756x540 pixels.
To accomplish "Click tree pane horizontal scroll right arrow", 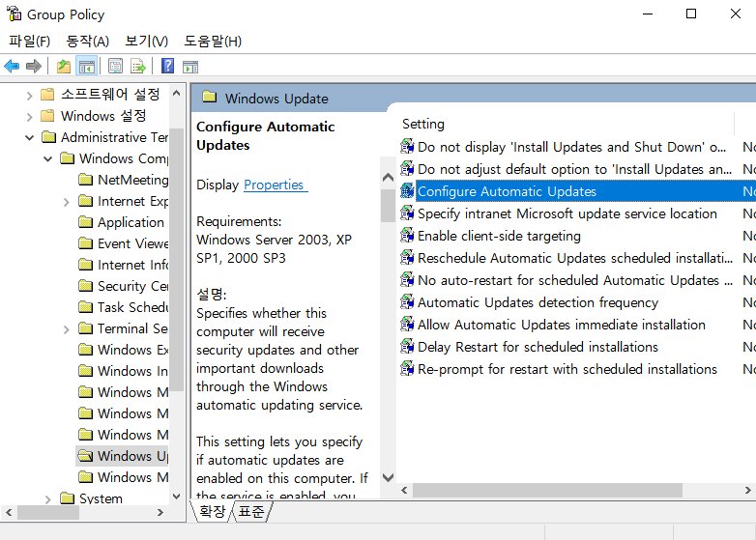I will pos(160,513).
